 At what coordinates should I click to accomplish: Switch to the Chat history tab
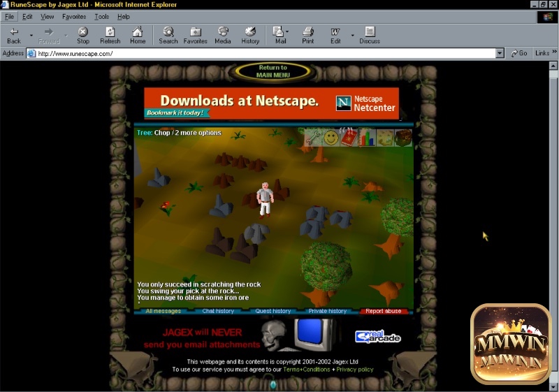pyautogui.click(x=218, y=311)
